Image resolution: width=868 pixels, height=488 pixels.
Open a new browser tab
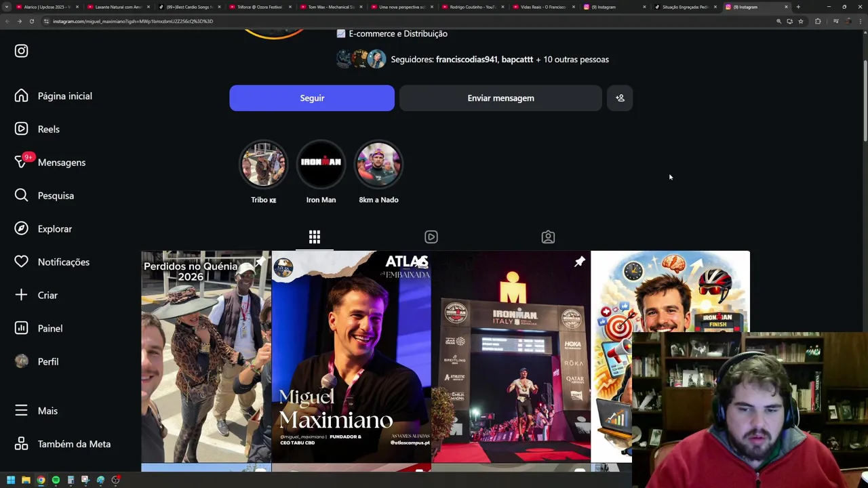[798, 7]
